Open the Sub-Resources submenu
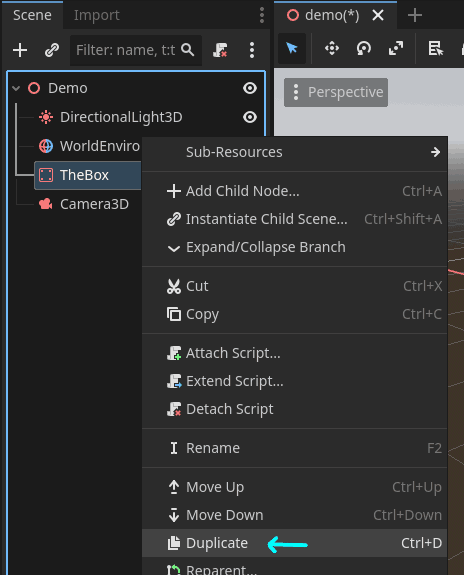 [x=295, y=152]
